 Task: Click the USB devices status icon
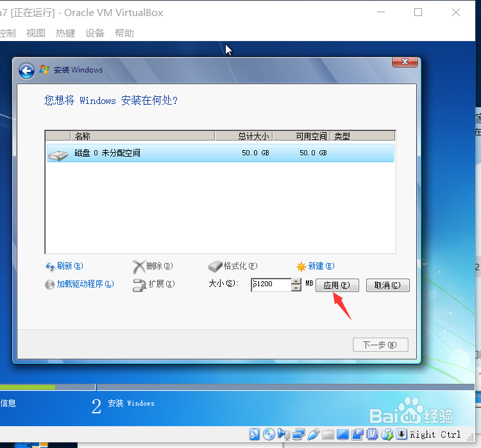click(313, 434)
